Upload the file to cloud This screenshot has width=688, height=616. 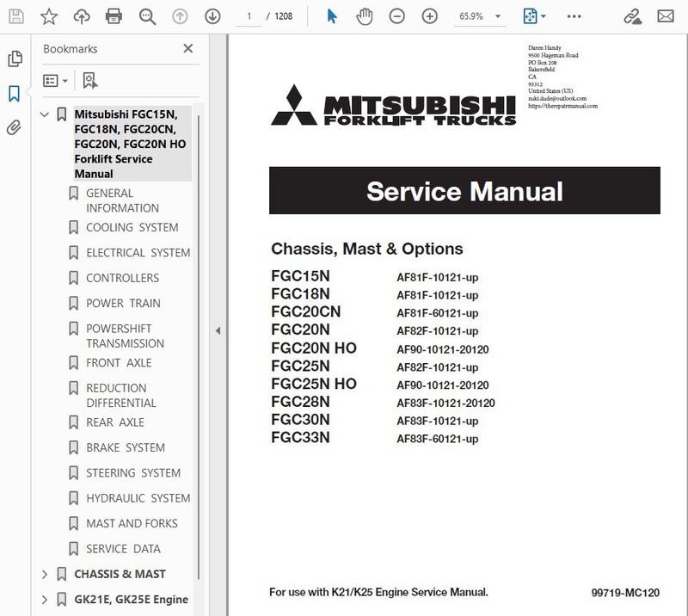click(81, 16)
